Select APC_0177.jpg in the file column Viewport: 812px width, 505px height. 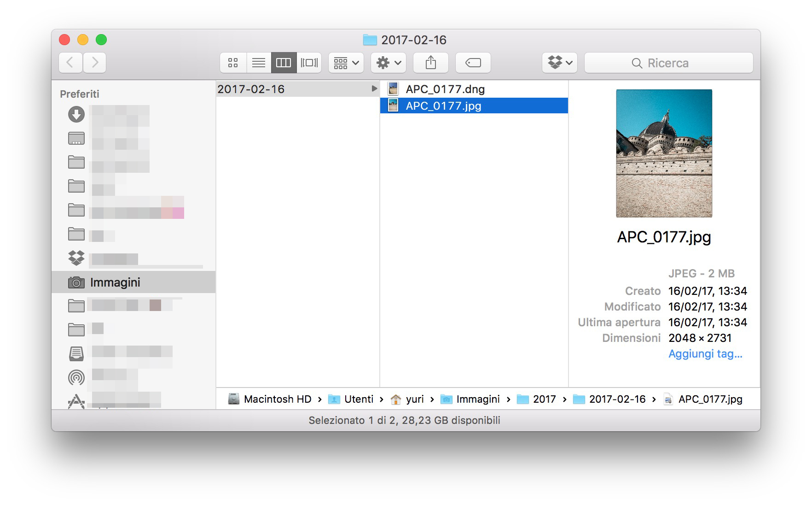pyautogui.click(x=474, y=106)
